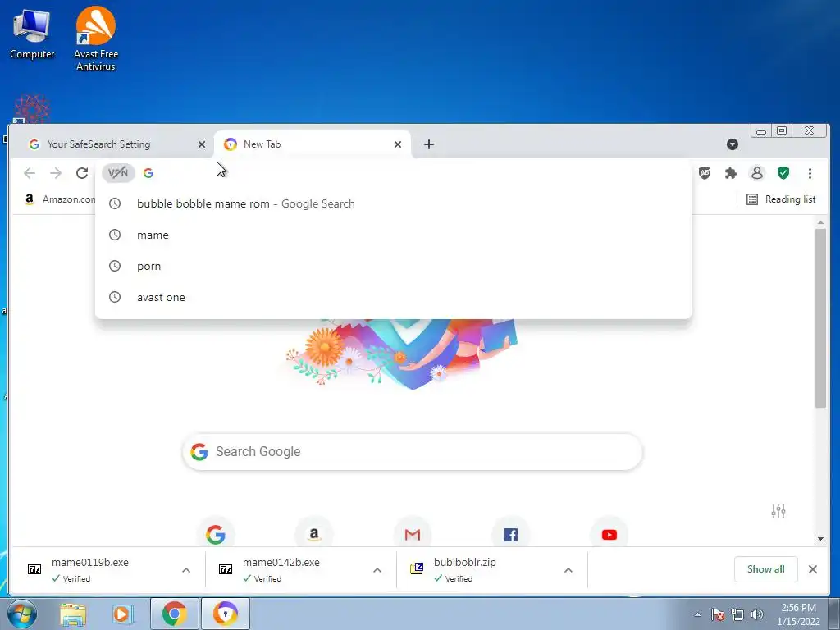Expand options for bublboblr.zip download
Image resolution: width=840 pixels, height=630 pixels.
pyautogui.click(x=568, y=570)
